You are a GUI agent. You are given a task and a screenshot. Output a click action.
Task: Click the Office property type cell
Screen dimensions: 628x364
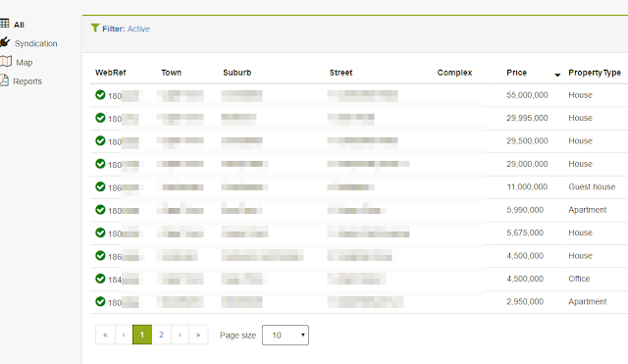(x=579, y=279)
